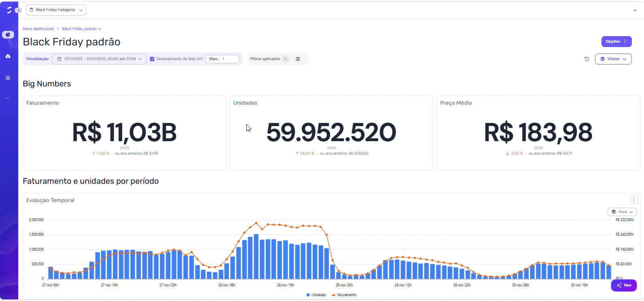Open the Black Friday Categoria dropdown
The width and height of the screenshot is (644, 301).
click(56, 10)
